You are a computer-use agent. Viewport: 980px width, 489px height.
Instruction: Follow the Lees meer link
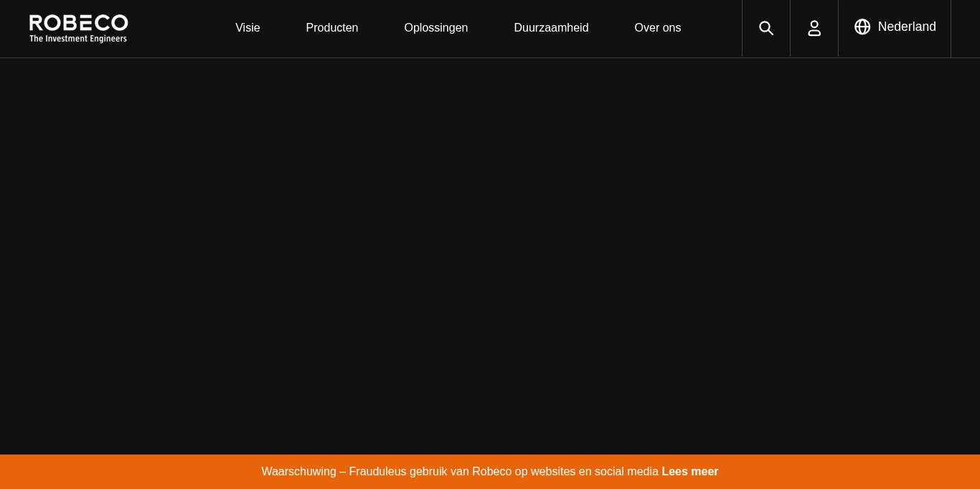point(689,472)
